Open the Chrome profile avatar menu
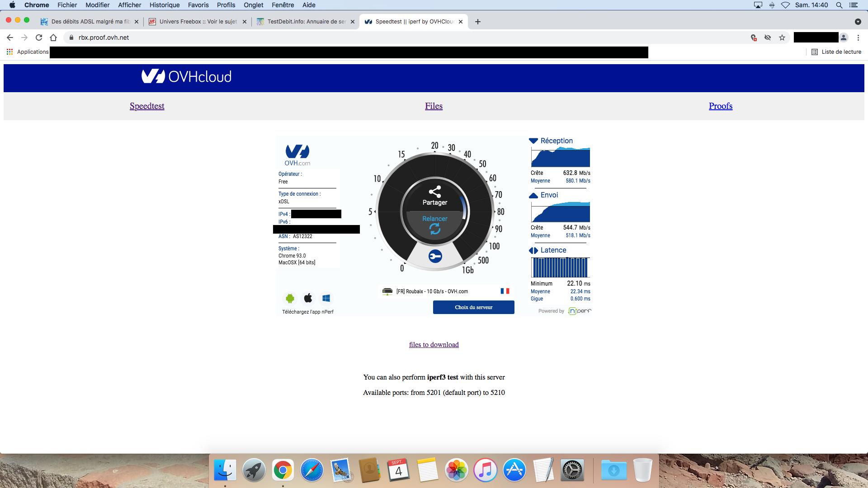 (x=844, y=38)
